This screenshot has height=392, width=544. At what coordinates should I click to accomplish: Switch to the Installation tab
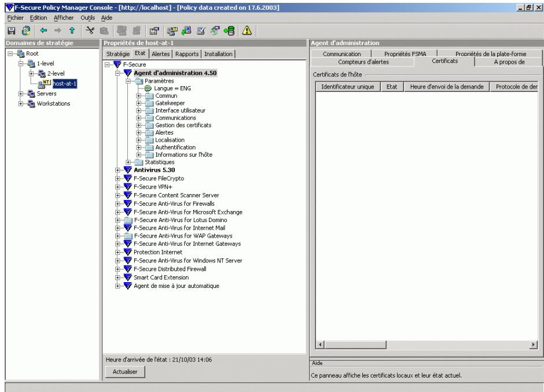(x=218, y=54)
